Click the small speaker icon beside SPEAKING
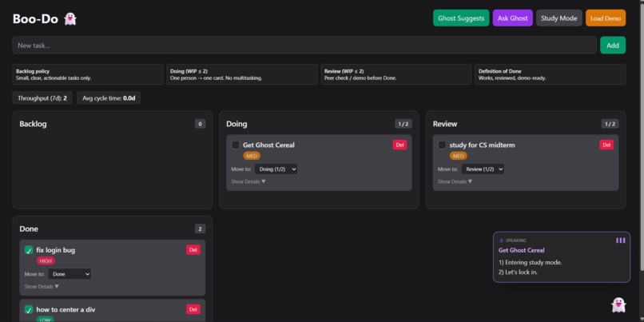Image resolution: width=644 pixels, height=322 pixels. pyautogui.click(x=501, y=241)
